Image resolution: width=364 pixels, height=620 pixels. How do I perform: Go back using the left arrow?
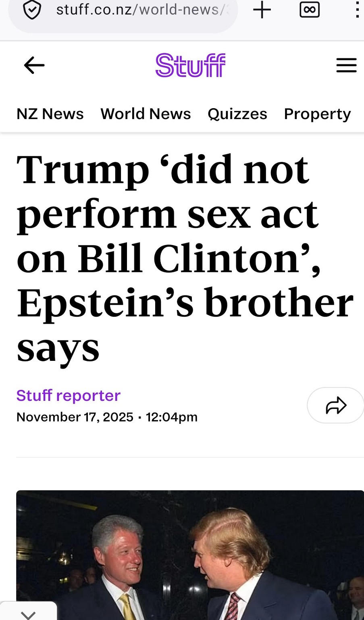34,65
